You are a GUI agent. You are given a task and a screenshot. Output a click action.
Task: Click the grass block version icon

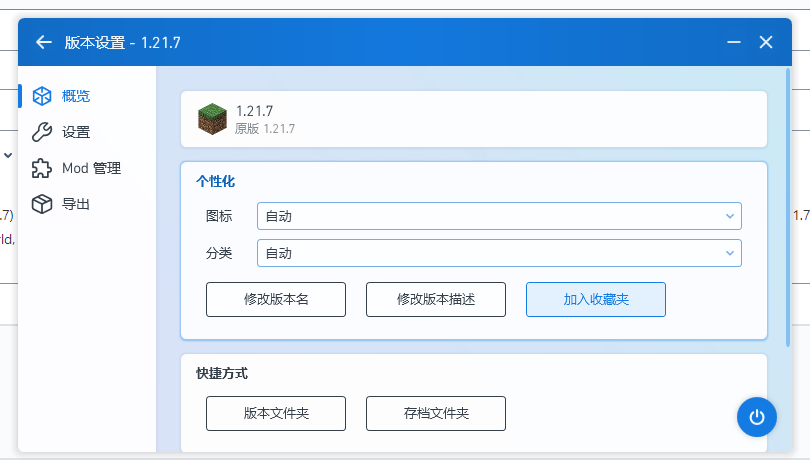[212, 119]
